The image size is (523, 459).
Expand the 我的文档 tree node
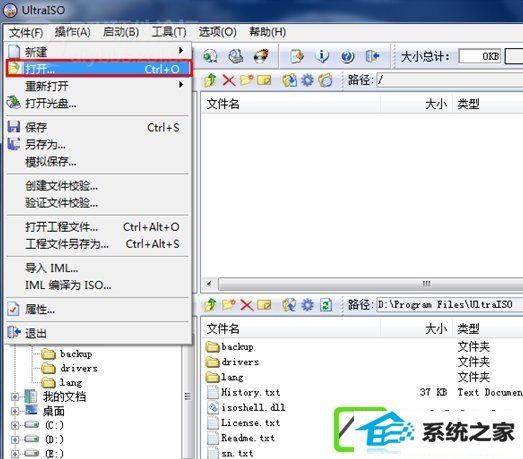coord(15,397)
